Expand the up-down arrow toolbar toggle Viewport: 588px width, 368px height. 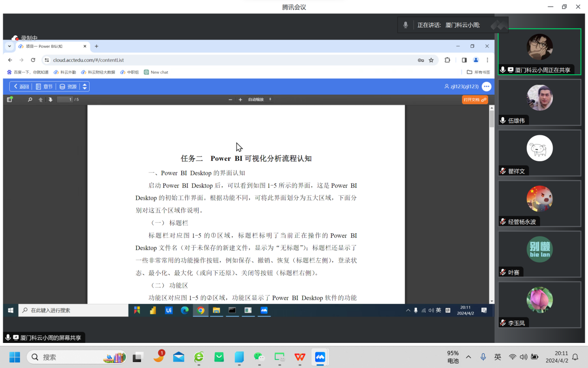click(84, 86)
